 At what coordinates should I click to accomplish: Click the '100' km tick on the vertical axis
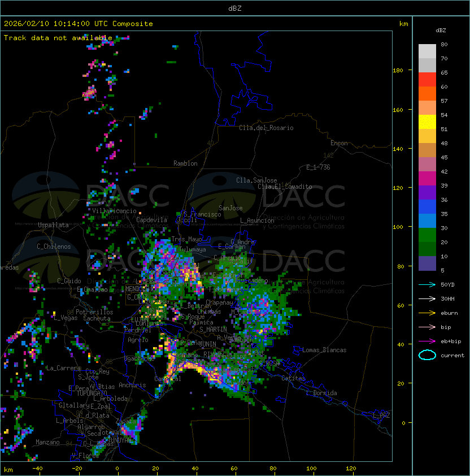[x=398, y=227]
